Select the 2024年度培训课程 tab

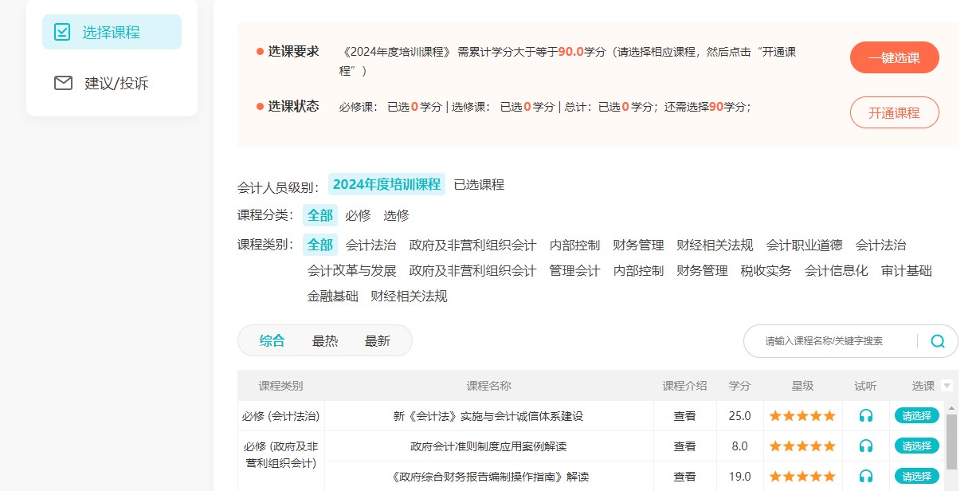coord(386,184)
